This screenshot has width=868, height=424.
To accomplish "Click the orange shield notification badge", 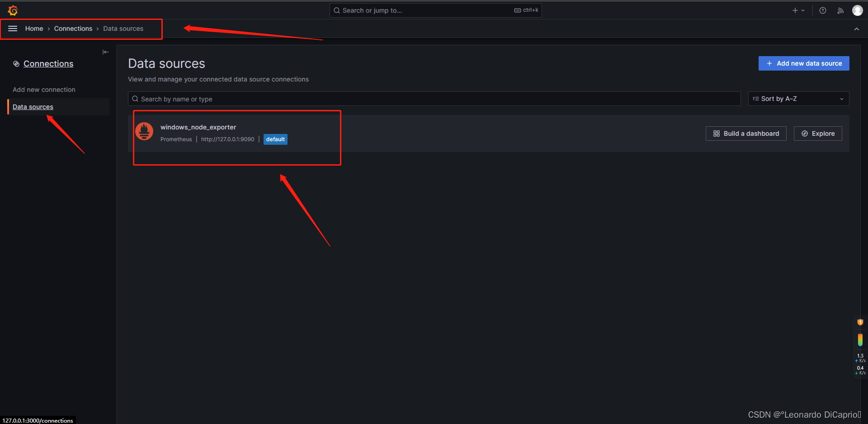I will pyautogui.click(x=860, y=322).
